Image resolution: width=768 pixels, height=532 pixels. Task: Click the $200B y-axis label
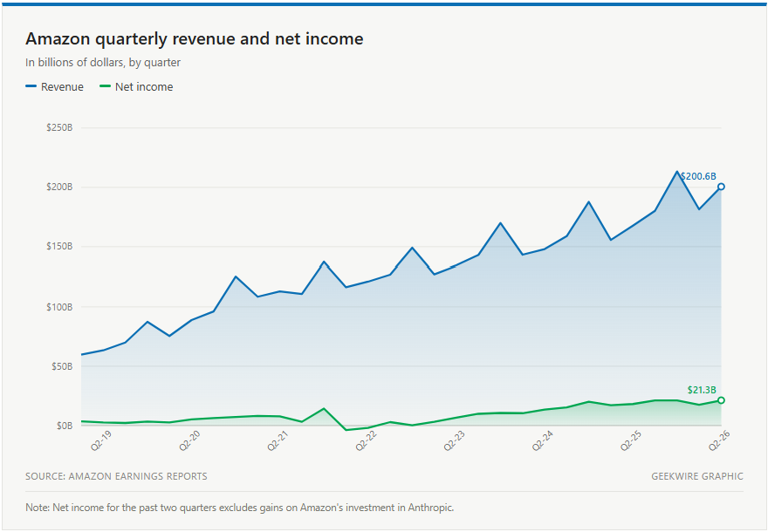click(x=59, y=187)
